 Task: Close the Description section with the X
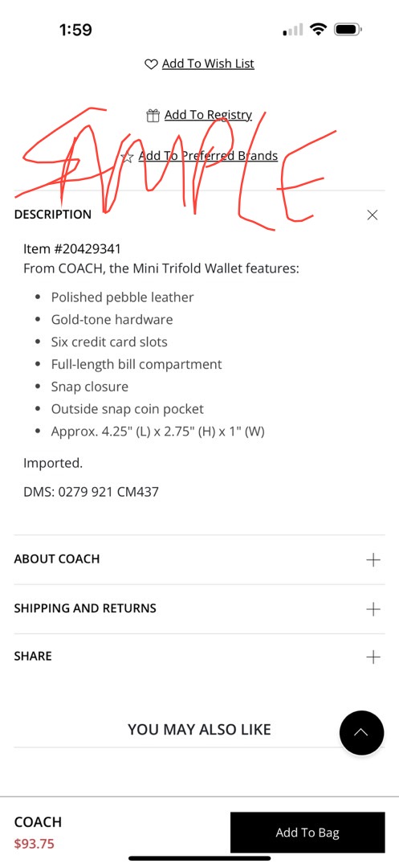pyautogui.click(x=373, y=215)
